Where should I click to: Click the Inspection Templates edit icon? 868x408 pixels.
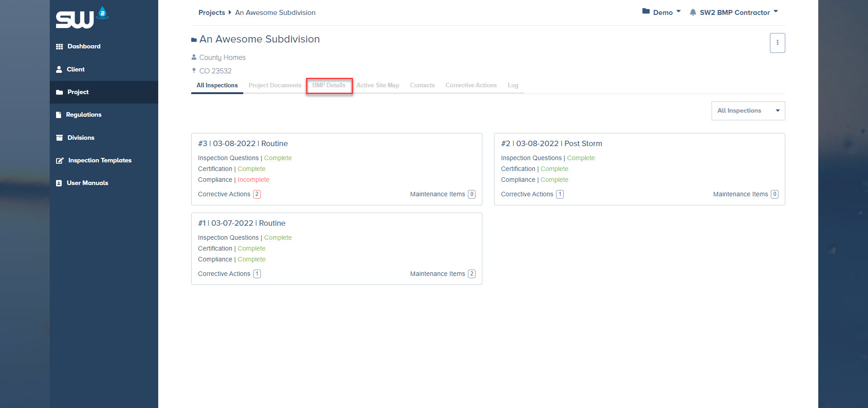(x=60, y=161)
